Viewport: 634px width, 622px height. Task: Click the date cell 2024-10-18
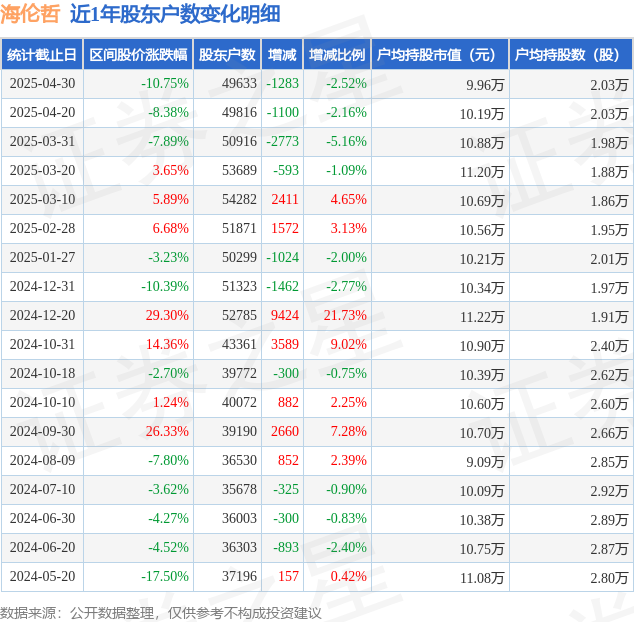[42, 373]
